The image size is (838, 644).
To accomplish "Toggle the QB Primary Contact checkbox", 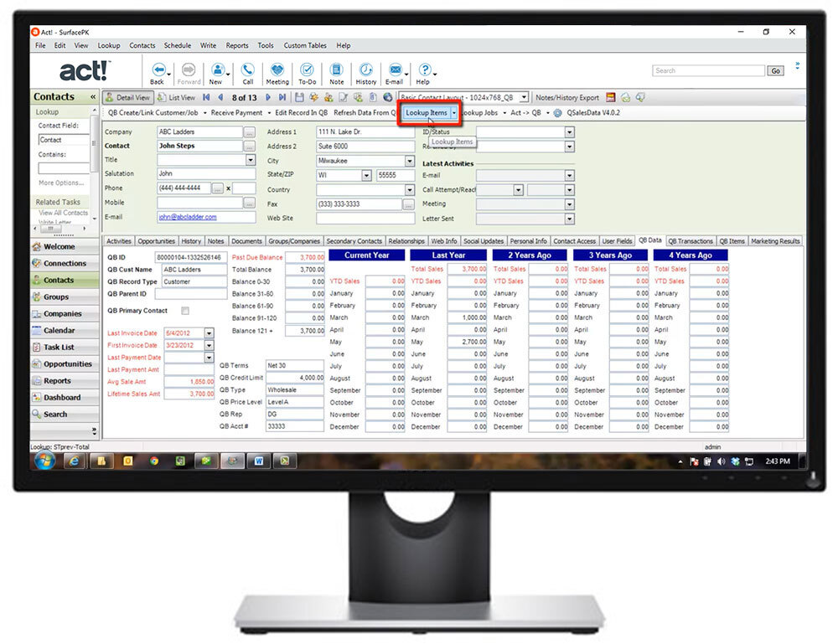I will tap(185, 311).
